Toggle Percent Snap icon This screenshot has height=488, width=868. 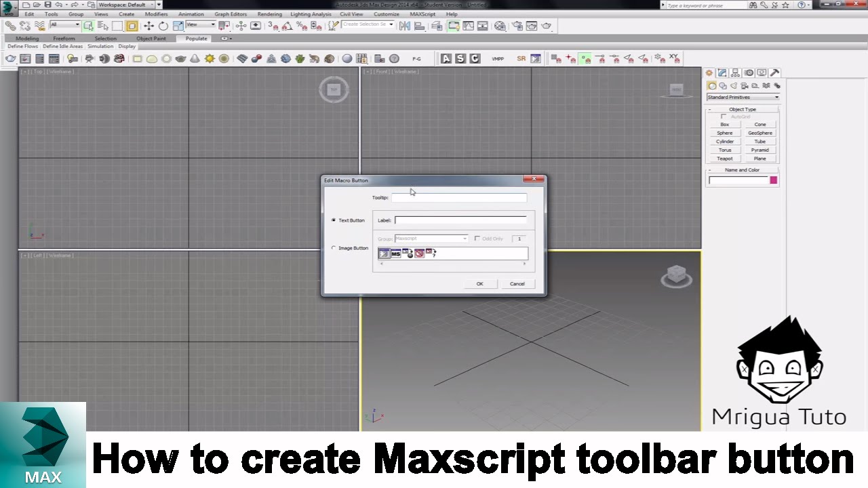coord(301,26)
